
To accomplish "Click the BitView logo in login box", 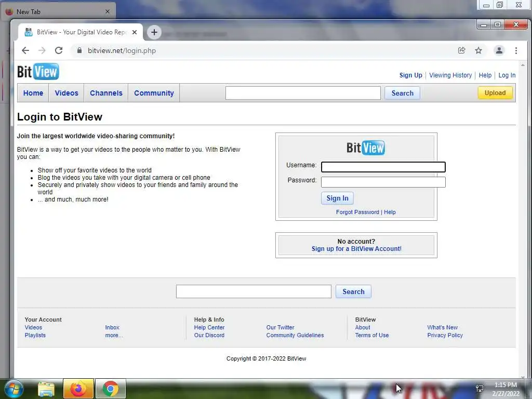I will (365, 148).
